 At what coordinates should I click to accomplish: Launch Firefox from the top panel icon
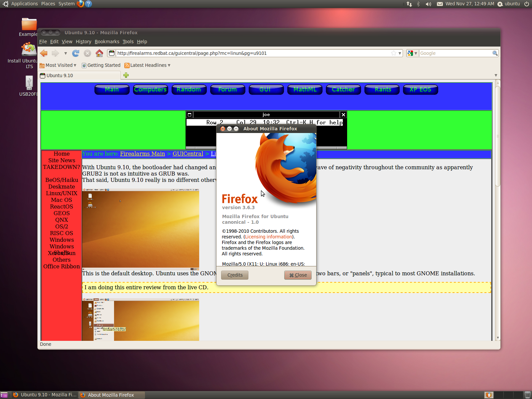pyautogui.click(x=80, y=4)
